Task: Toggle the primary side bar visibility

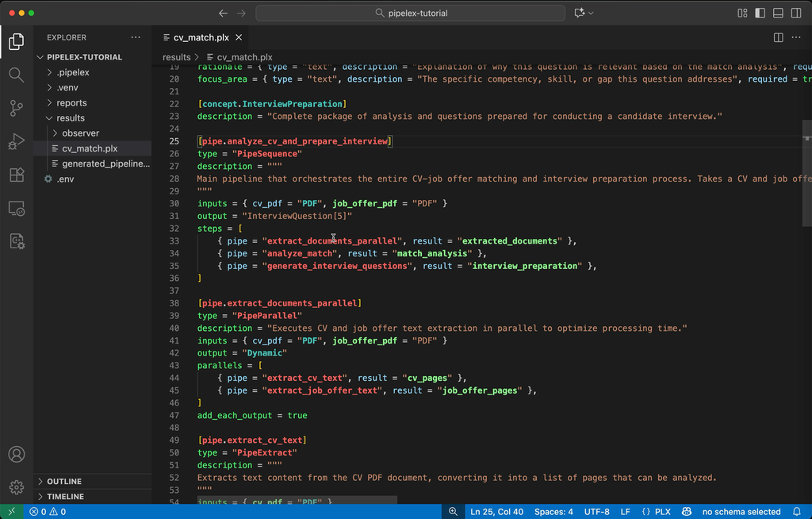Action: pos(760,13)
